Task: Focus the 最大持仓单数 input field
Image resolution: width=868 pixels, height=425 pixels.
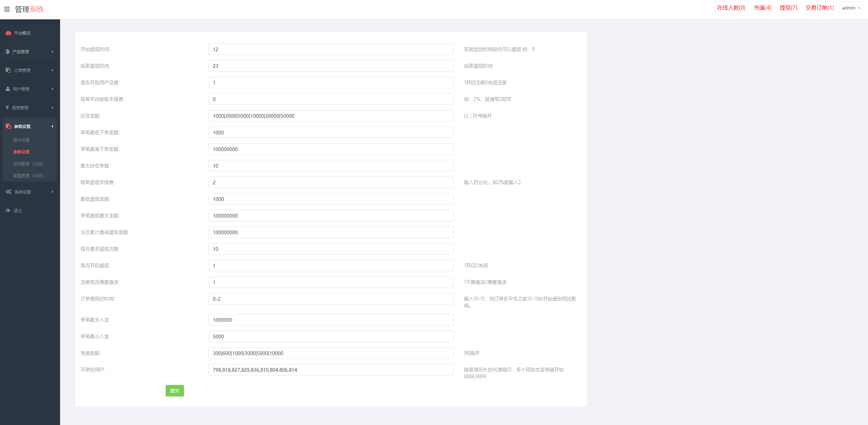Action: pos(331,166)
